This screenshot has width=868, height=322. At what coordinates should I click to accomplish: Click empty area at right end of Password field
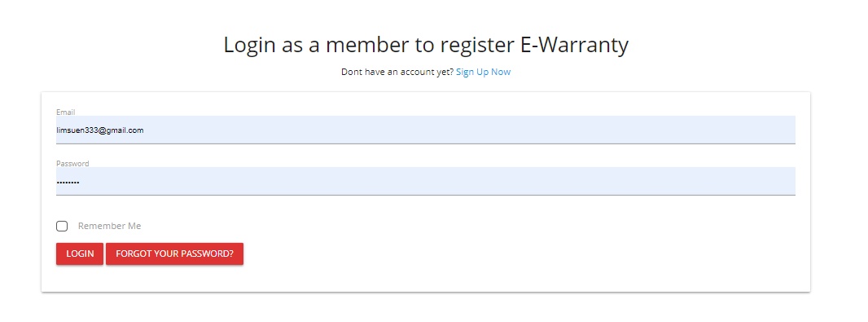click(x=764, y=182)
